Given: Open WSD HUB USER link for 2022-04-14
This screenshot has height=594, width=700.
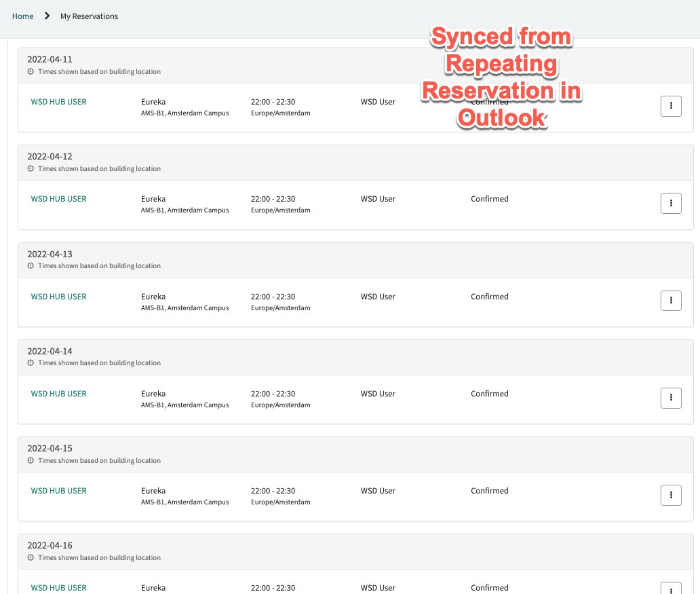Looking at the screenshot, I should (x=58, y=394).
